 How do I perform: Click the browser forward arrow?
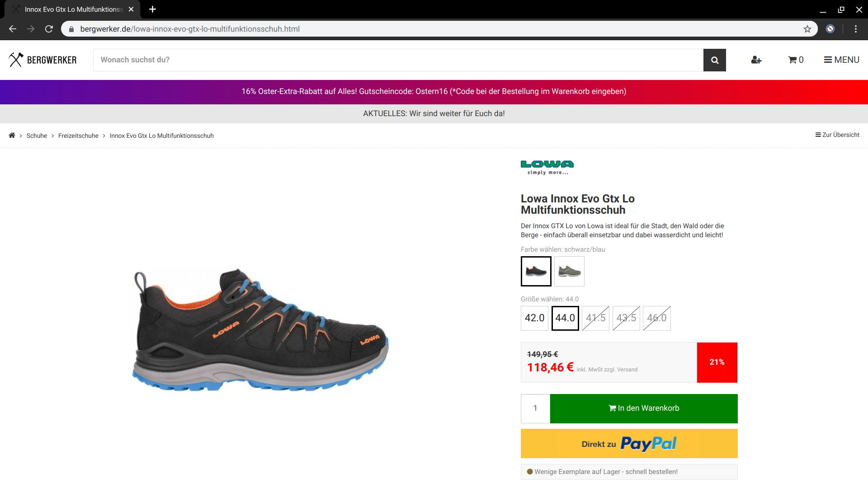pyautogui.click(x=31, y=29)
